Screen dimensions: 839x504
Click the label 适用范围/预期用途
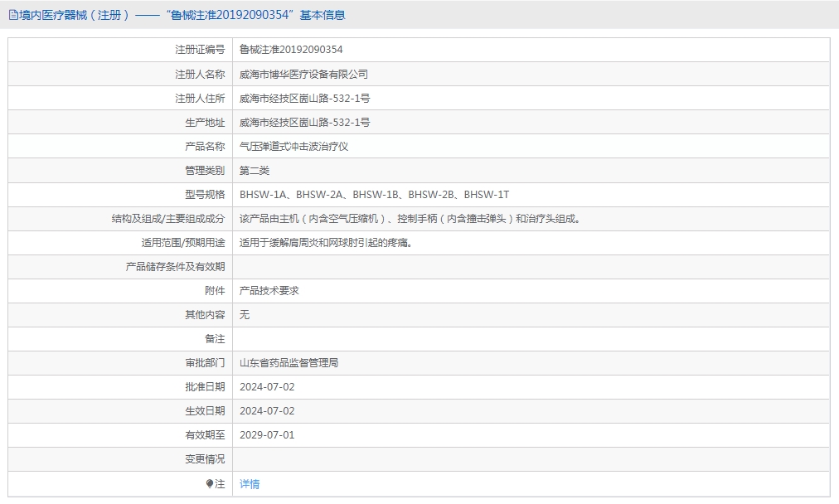pos(183,243)
